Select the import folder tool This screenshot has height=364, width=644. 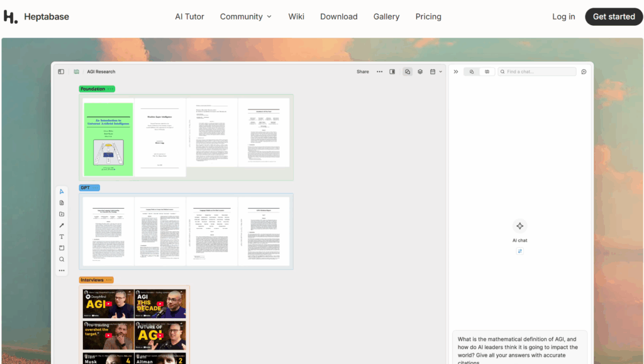(x=62, y=214)
